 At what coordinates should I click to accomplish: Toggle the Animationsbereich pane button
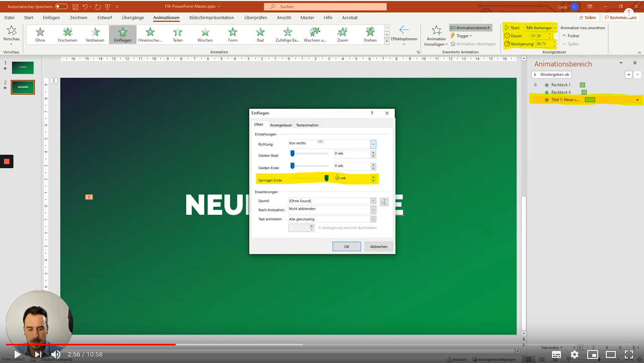[470, 28]
